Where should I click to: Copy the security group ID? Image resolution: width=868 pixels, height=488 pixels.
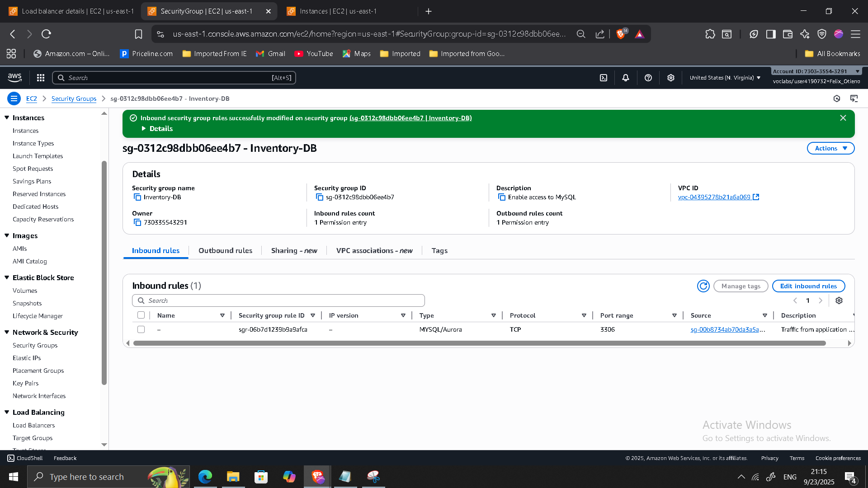(320, 197)
